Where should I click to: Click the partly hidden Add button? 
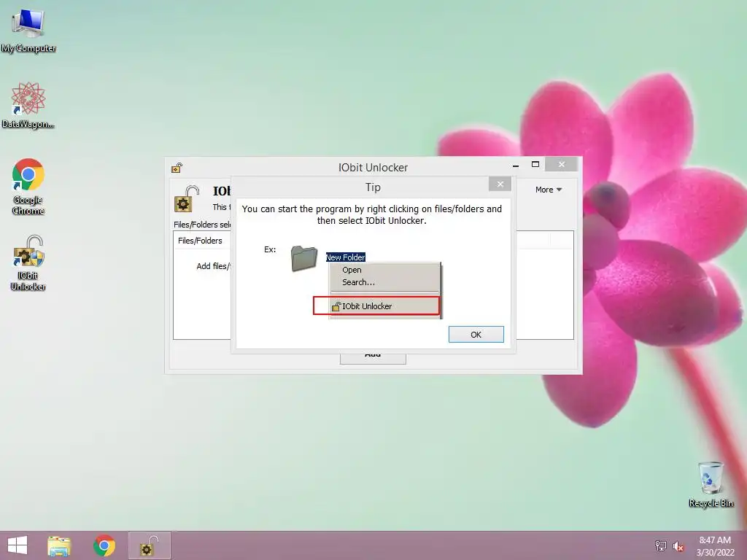[373, 357]
